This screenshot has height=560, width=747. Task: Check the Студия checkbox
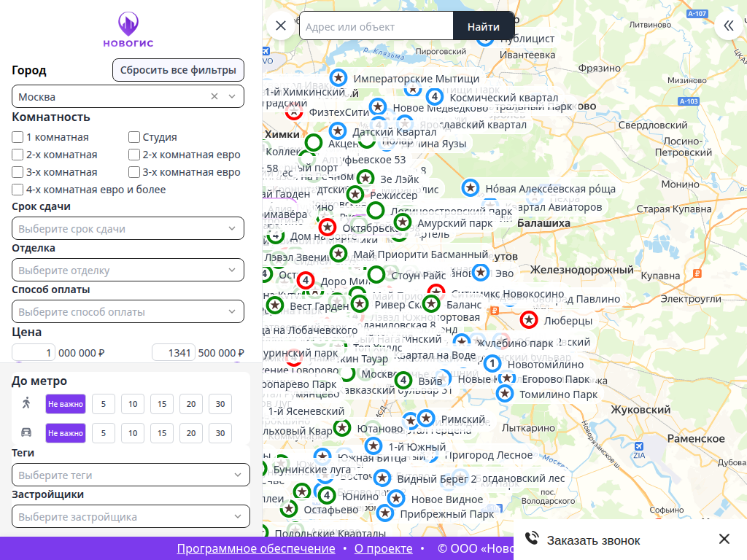(134, 137)
